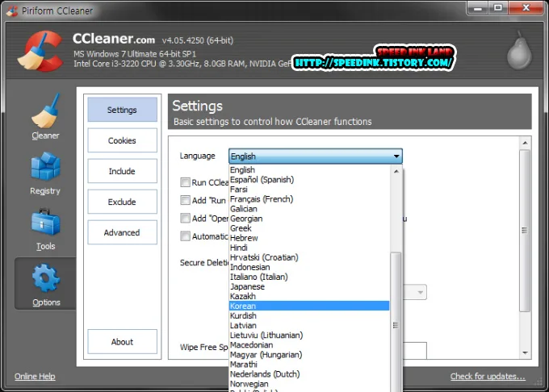This screenshot has height=392, width=549.
Task: Open the disabled dropdown right of list
Action: click(x=415, y=292)
